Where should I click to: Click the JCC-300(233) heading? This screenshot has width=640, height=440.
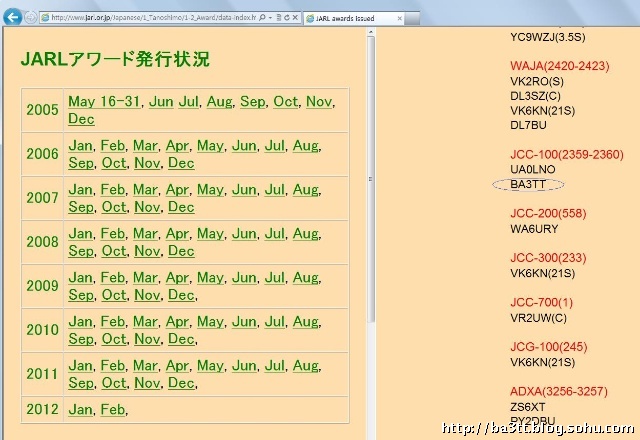tap(548, 258)
